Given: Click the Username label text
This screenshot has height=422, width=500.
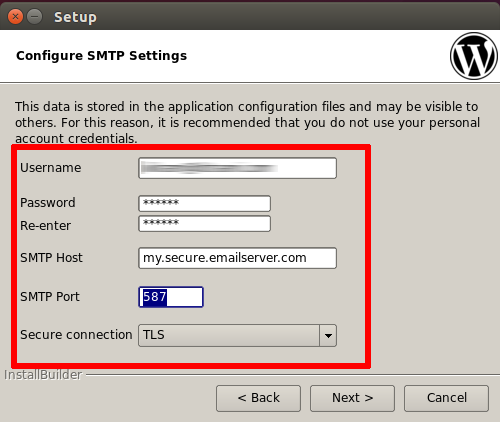Looking at the screenshot, I should click(51, 168).
